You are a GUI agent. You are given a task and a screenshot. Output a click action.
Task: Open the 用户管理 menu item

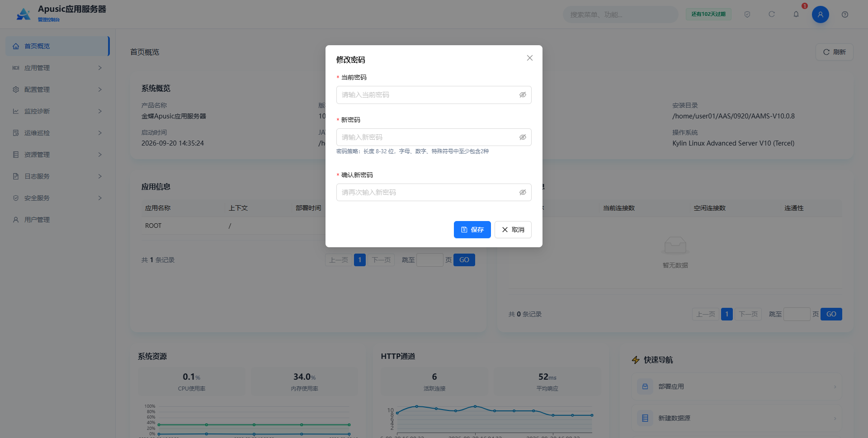click(x=57, y=220)
